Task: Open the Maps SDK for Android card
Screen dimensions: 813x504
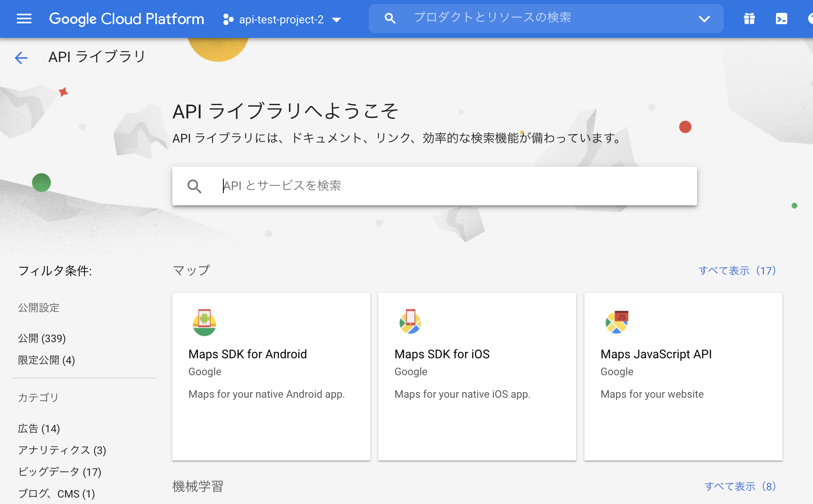Action: tap(271, 377)
